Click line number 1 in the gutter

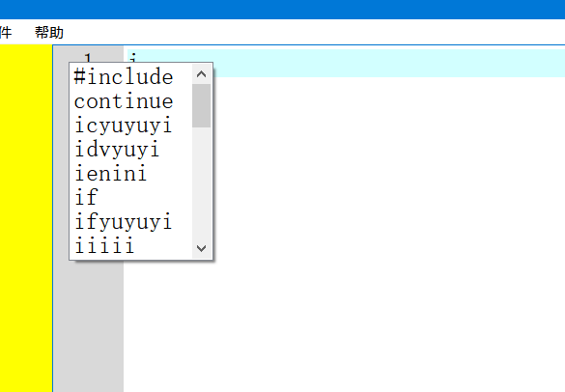point(88,58)
